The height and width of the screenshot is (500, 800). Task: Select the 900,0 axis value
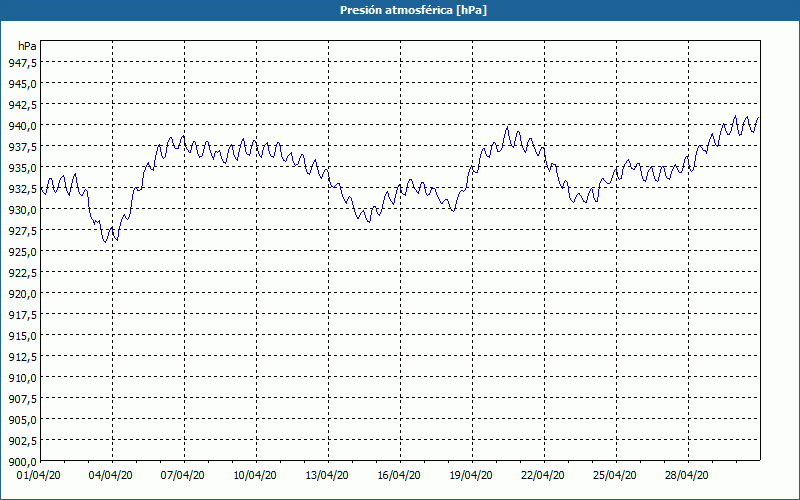[22, 462]
